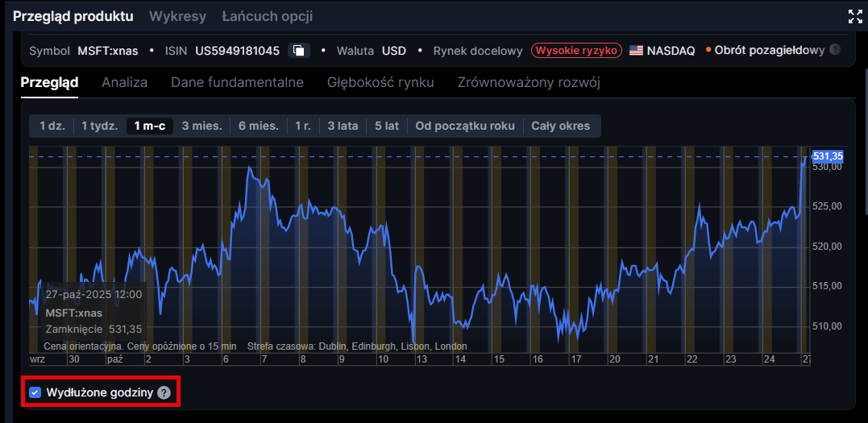Screen dimensions: 868x423
Task: Toggle the Wydłużone godziny checkbox
Action: [x=35, y=393]
